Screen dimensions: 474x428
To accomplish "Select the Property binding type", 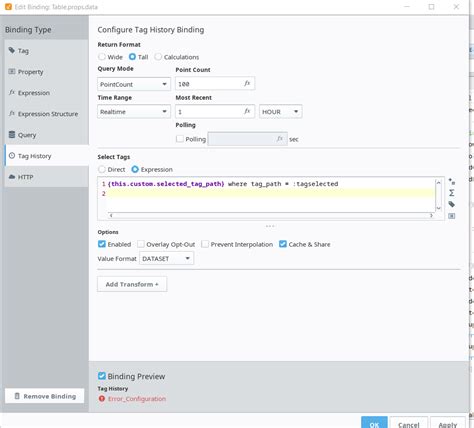I will pos(46,72).
